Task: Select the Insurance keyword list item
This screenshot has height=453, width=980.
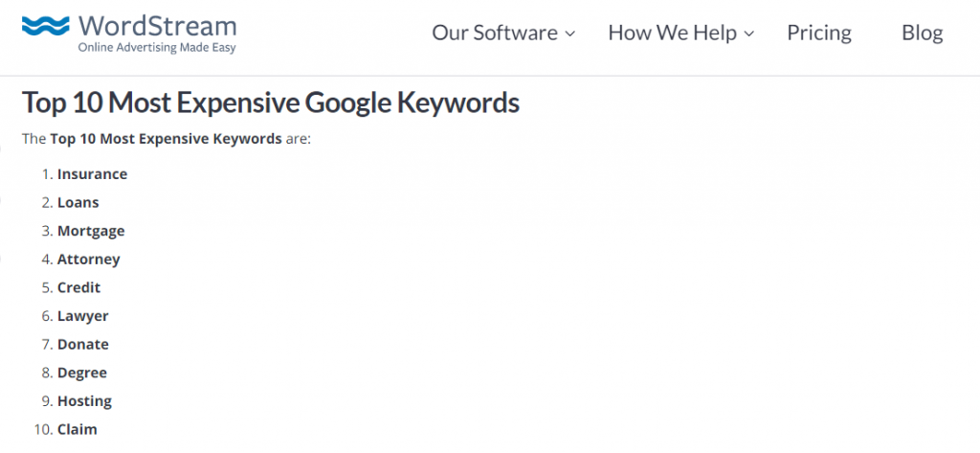Action: pos(92,174)
